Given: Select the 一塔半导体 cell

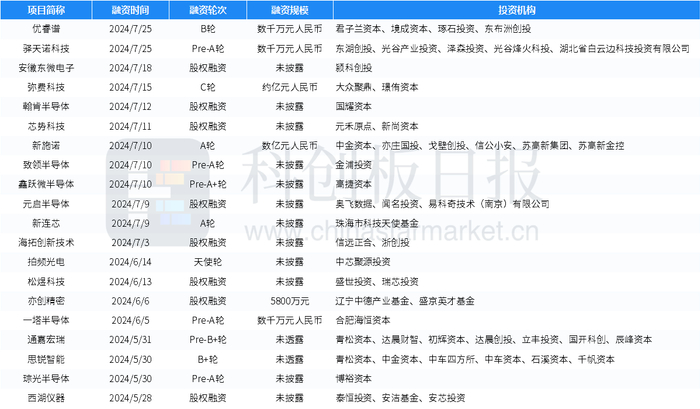Looking at the screenshot, I should click(46, 320).
